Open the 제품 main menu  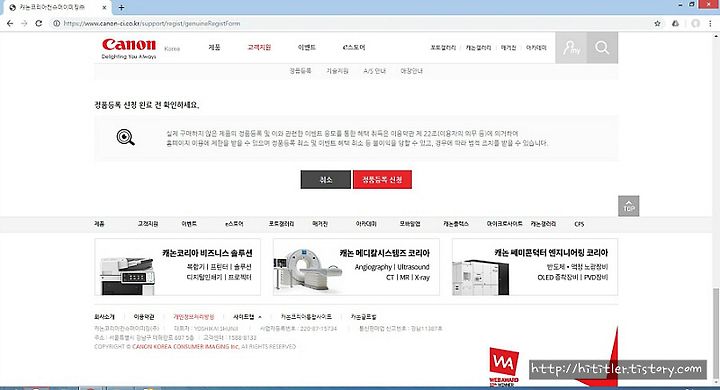pyautogui.click(x=214, y=47)
